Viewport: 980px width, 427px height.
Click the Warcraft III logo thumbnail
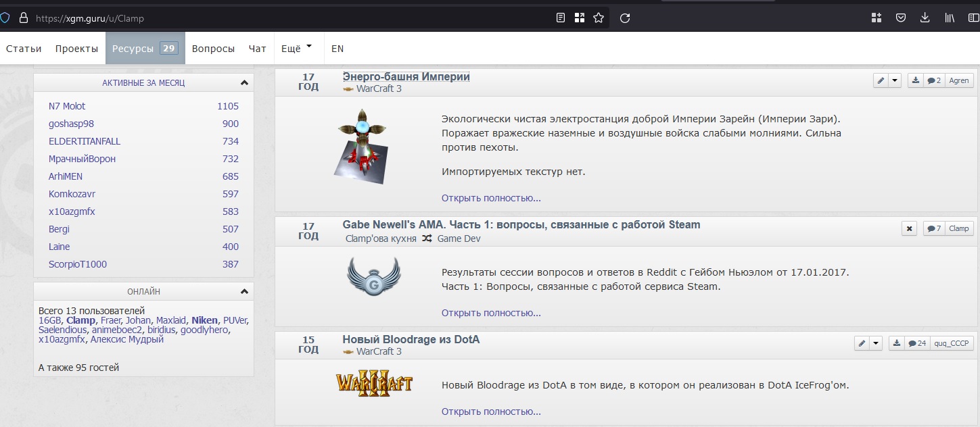coord(374,384)
